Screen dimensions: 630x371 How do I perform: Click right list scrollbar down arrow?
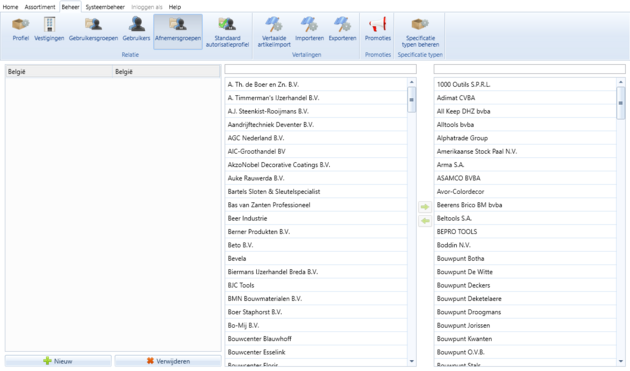(x=621, y=361)
